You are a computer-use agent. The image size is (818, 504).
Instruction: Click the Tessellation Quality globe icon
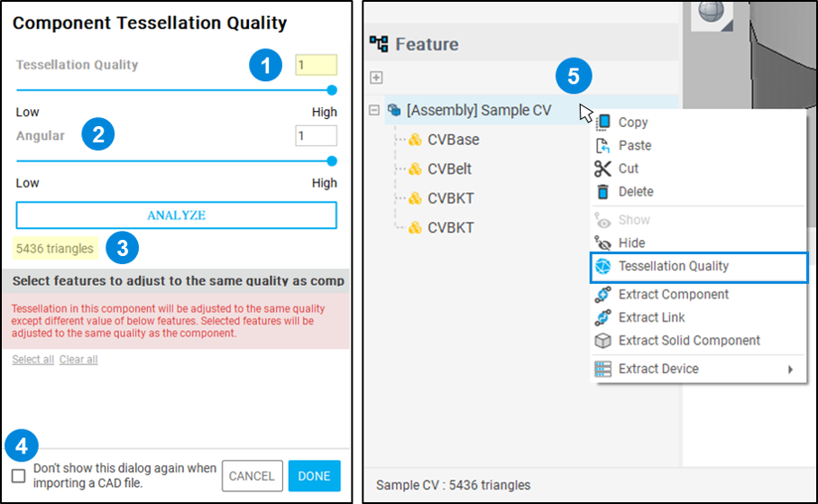click(603, 266)
